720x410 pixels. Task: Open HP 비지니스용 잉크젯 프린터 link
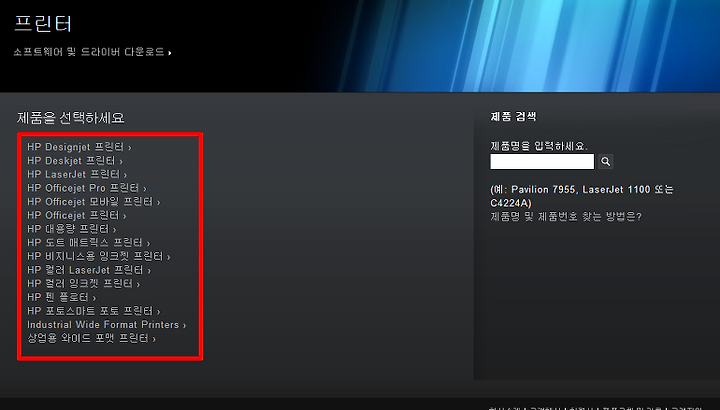[x=99, y=256]
